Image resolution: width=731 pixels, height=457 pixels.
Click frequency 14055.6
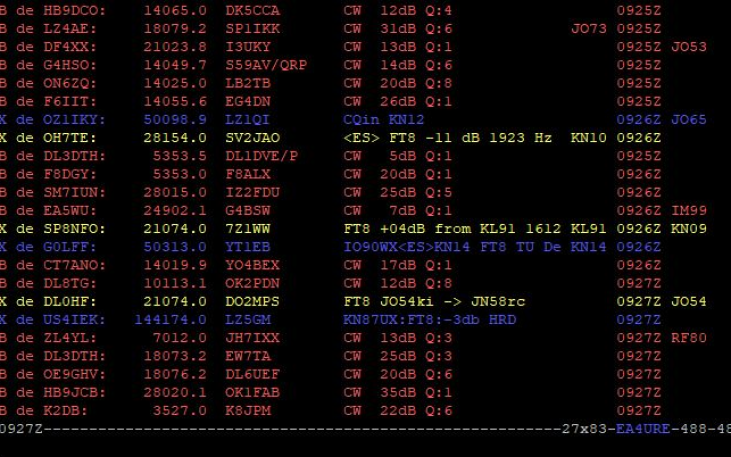point(175,101)
